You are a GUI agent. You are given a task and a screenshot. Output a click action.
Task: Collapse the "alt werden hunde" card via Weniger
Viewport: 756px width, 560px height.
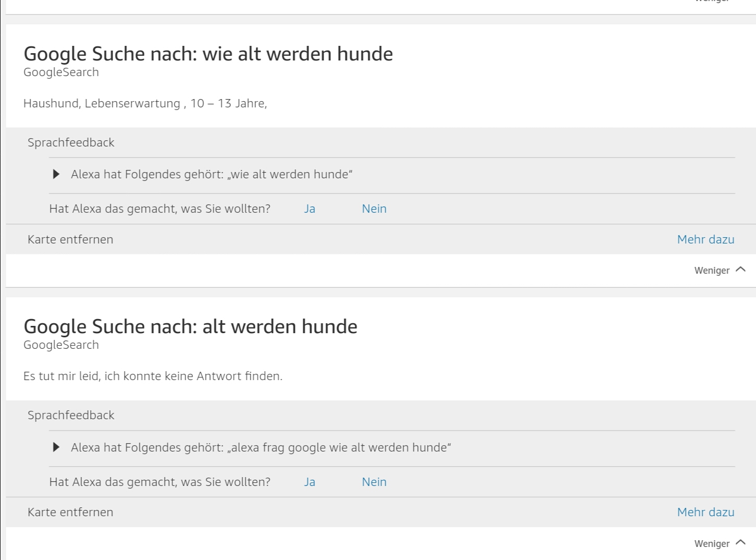(720, 543)
